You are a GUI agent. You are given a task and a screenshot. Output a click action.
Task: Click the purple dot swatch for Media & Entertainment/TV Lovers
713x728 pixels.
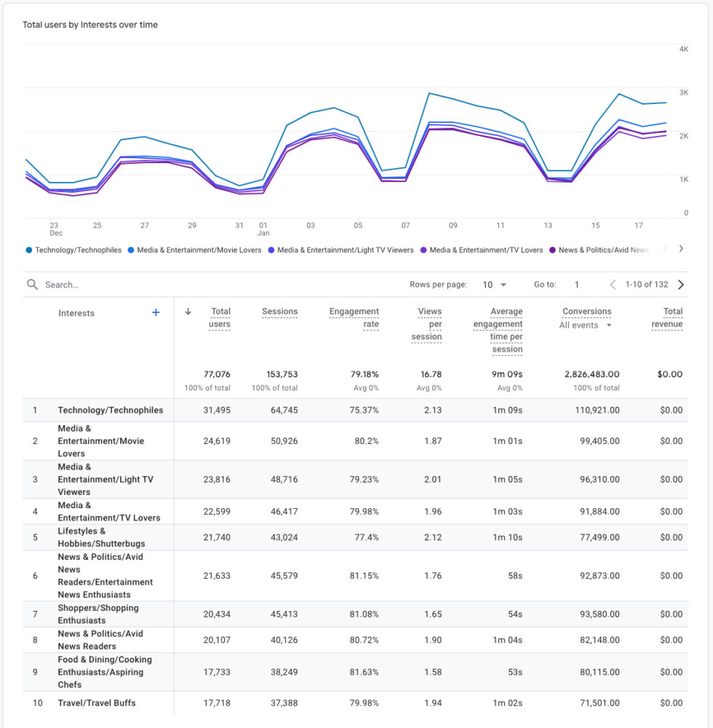(x=424, y=249)
